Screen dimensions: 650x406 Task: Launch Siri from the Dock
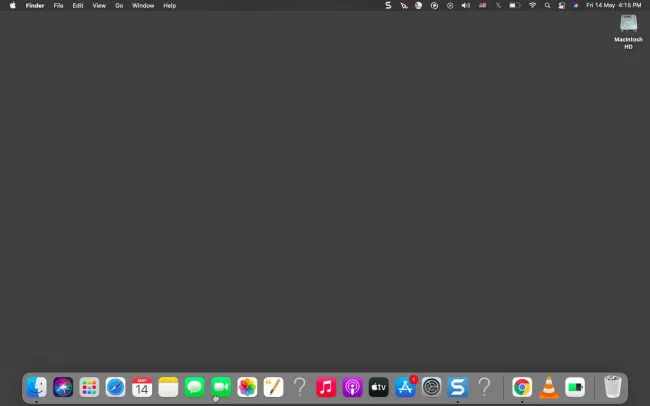(x=63, y=387)
